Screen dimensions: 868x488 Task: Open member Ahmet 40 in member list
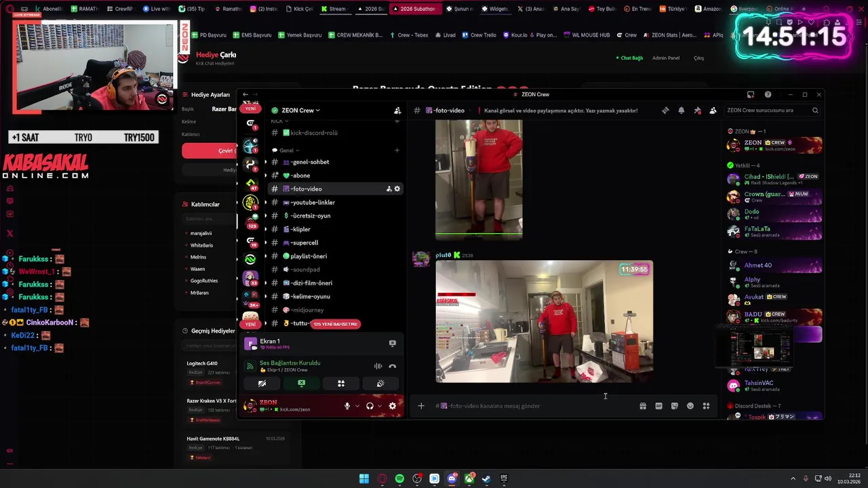click(774, 265)
